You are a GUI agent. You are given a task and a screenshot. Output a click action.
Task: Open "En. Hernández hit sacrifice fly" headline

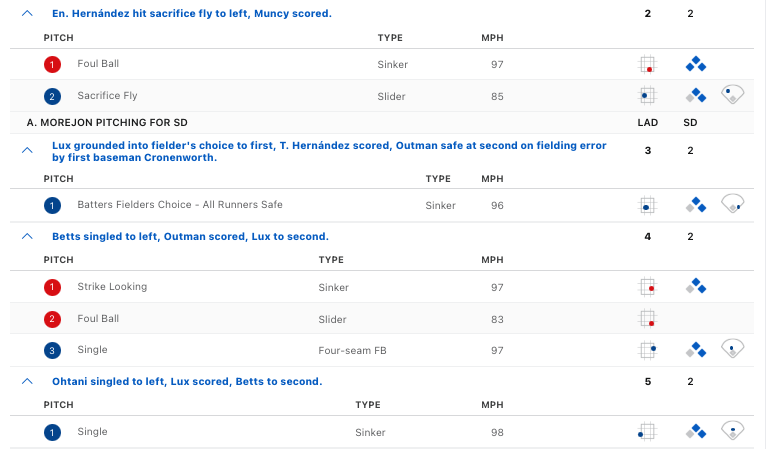point(192,14)
